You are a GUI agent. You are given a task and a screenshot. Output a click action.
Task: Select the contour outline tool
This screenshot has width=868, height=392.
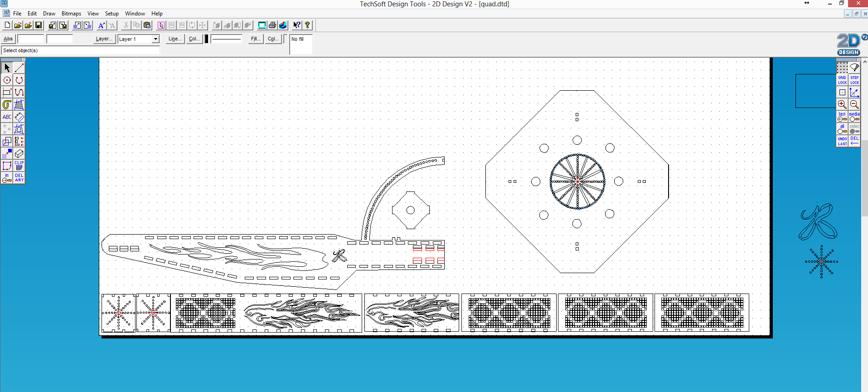(x=7, y=105)
